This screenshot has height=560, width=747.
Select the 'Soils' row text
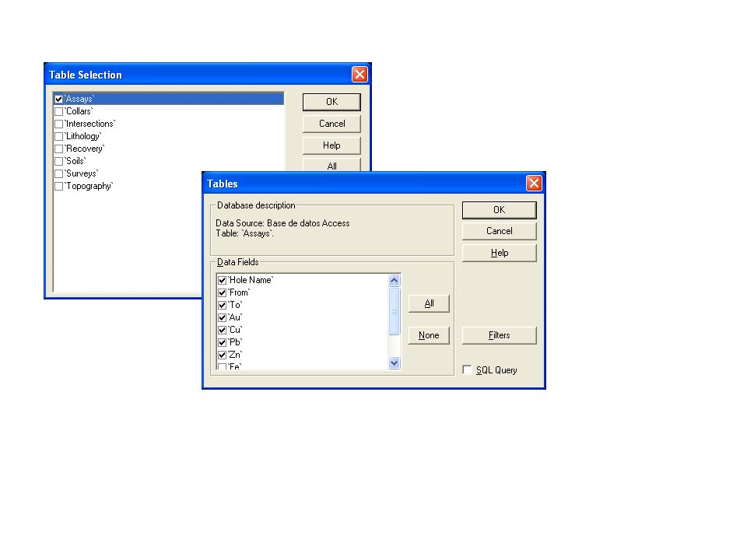click(x=75, y=161)
